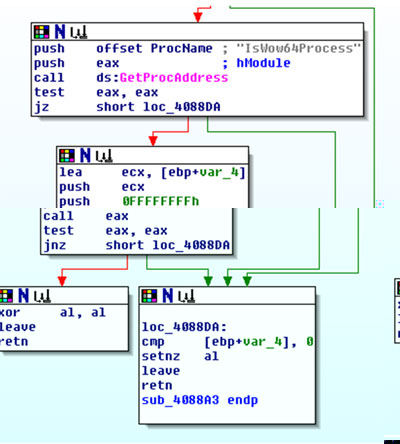The width and height of the screenshot is (400, 444).
Task: Select the 'test eax, eax' line in top node
Action: point(96,93)
